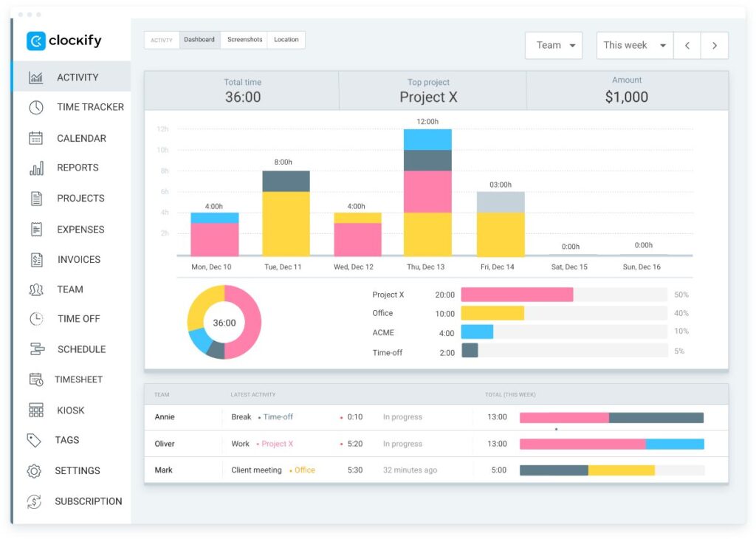
Task: Click the Time Tracker clock icon
Action: click(35, 108)
